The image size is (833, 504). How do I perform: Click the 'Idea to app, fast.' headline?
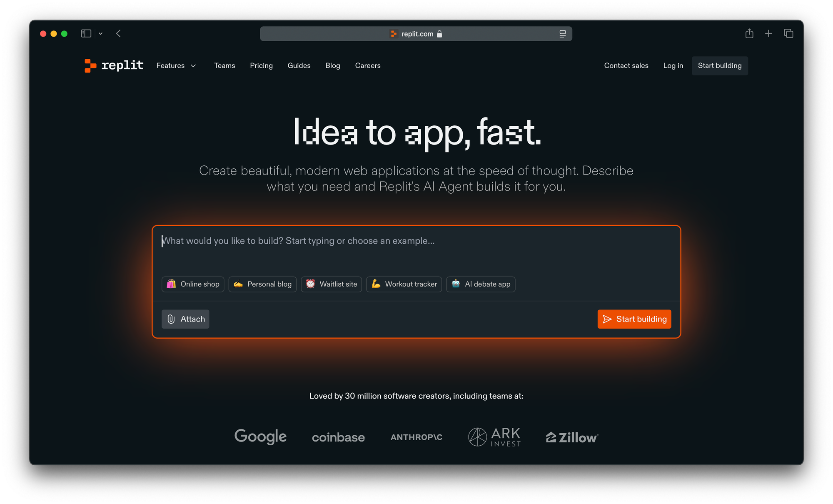[417, 132]
